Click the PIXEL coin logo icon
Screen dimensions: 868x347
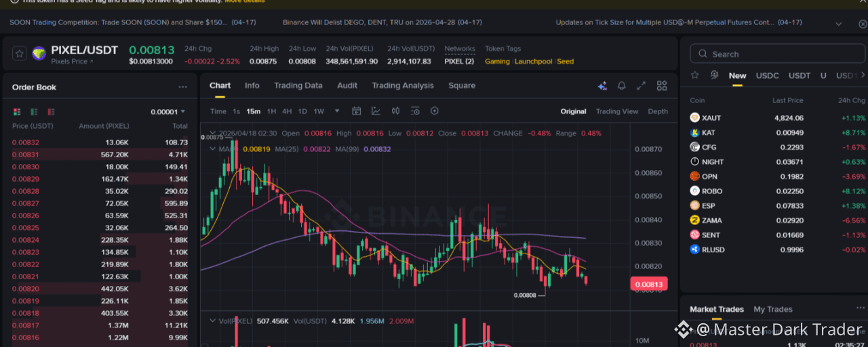[x=39, y=54]
